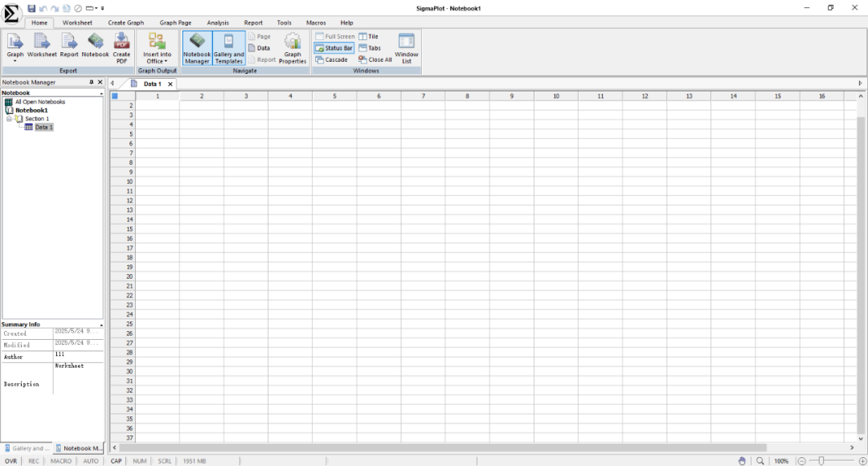This screenshot has width=868, height=466.
Task: Export Notebook using ribbon icon
Action: pyautogui.click(x=95, y=47)
